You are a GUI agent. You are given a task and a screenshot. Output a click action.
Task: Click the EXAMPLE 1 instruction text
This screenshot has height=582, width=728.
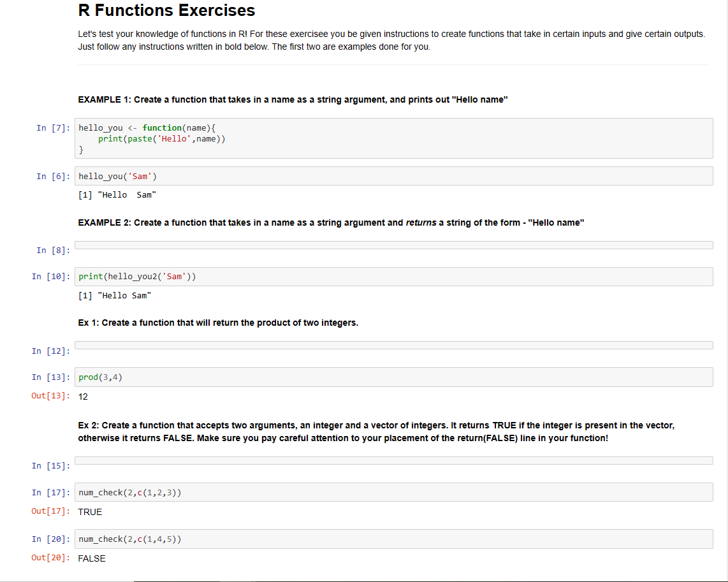(x=293, y=100)
